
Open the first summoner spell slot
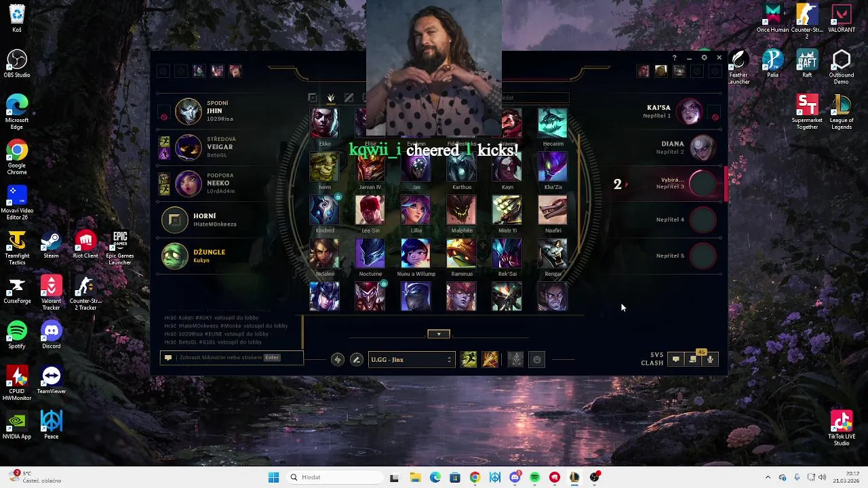coord(469,359)
